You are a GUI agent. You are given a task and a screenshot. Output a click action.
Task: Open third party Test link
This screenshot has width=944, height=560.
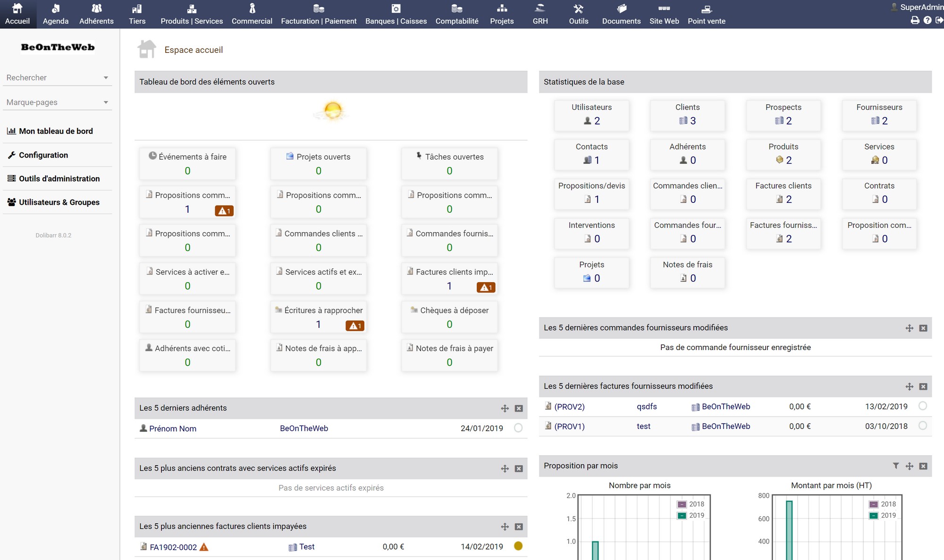pos(307,547)
